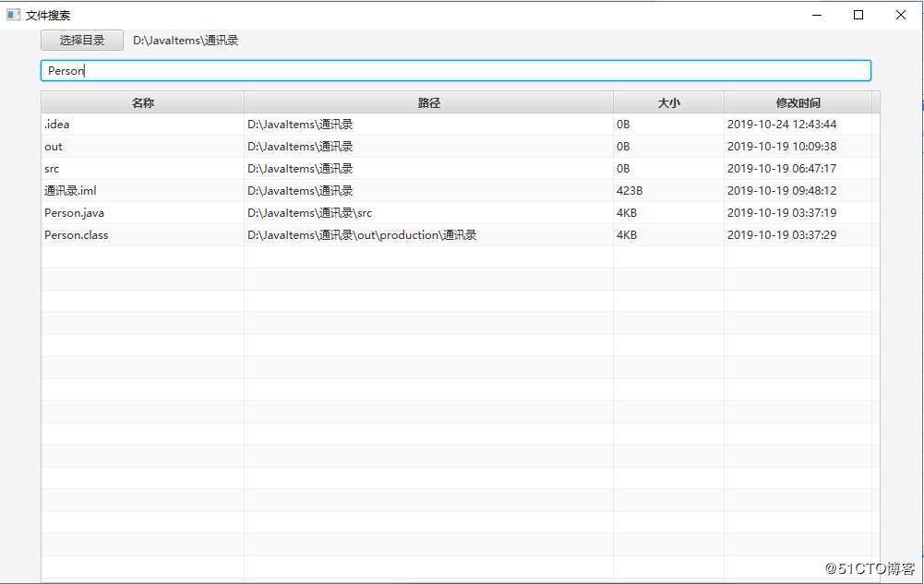Select the out row name

click(53, 147)
